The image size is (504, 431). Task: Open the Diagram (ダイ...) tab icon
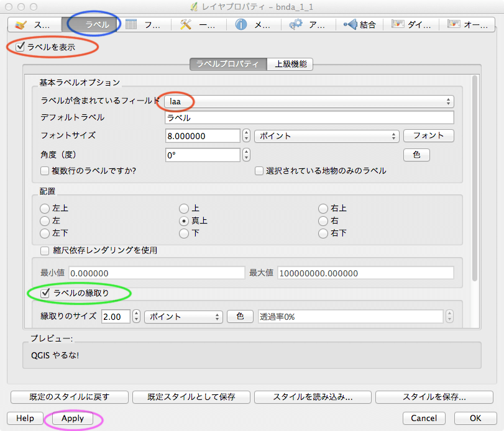click(x=409, y=25)
